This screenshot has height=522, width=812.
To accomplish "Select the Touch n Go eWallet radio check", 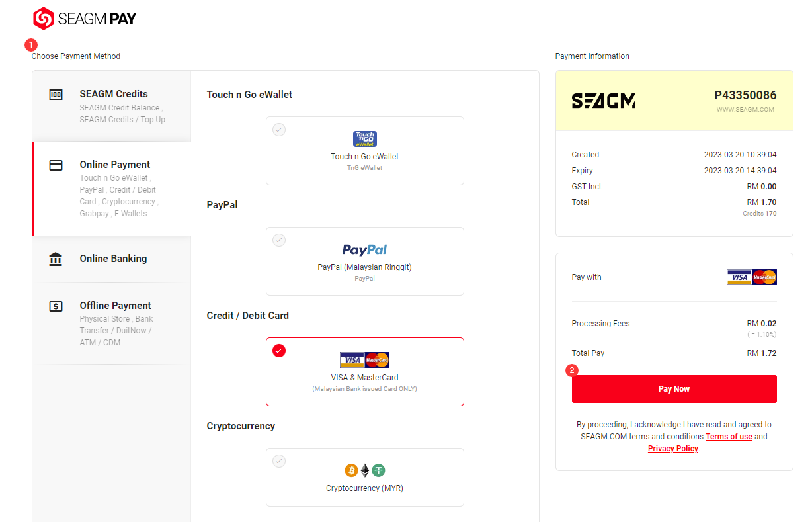I will click(279, 130).
